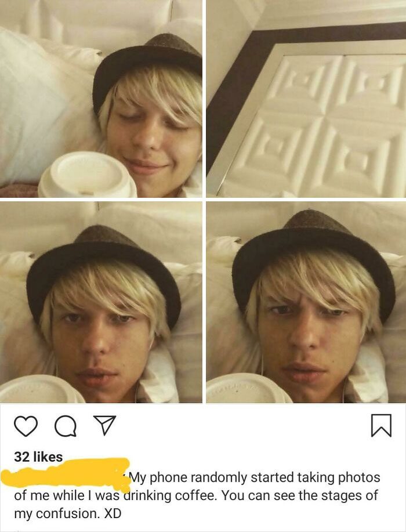This screenshot has height=532, width=406.
Task: Tap the coffee lid in the smiling photo
Action: point(87,175)
